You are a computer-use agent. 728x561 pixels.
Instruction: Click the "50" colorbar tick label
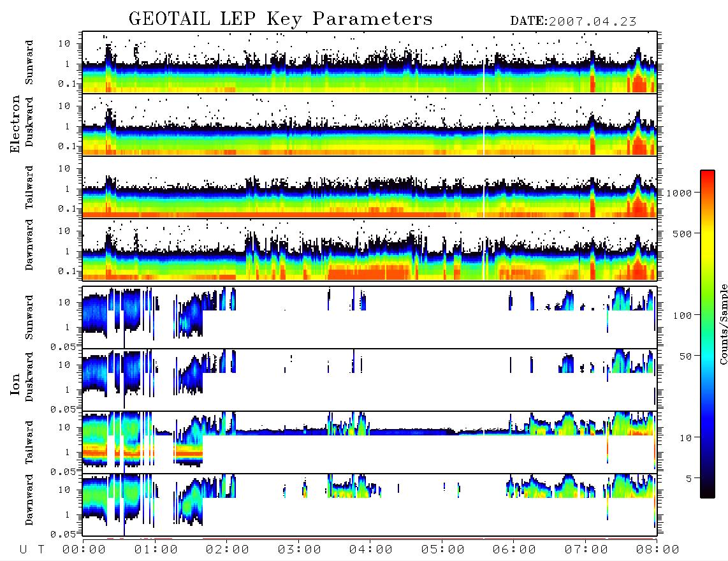685,356
